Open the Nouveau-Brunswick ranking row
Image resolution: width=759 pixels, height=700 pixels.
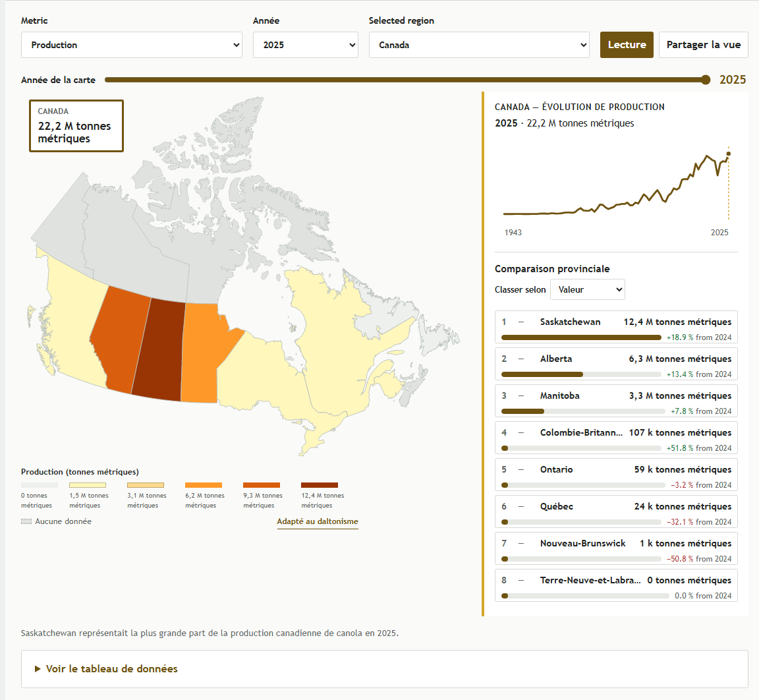tap(616, 548)
